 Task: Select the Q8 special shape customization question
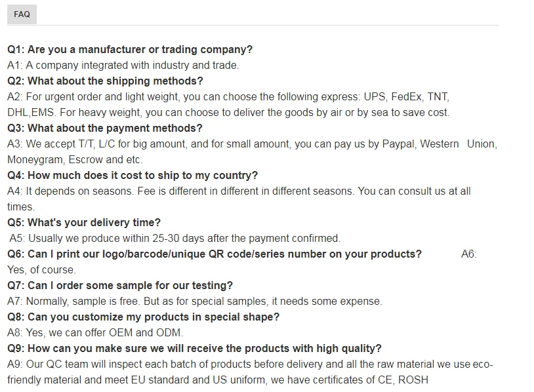pyautogui.click(x=143, y=317)
